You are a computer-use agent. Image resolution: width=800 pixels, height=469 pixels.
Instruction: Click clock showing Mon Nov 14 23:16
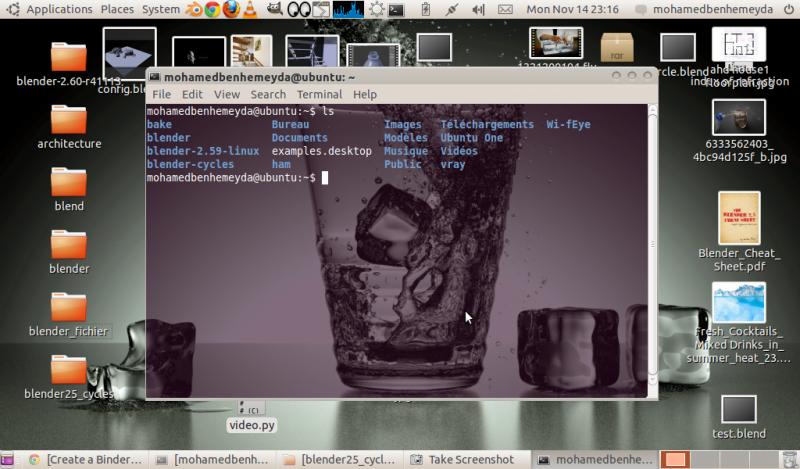(x=572, y=9)
